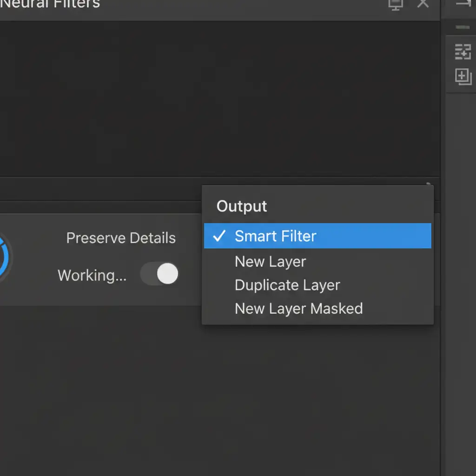Close the Neural Filters panel
Viewport: 476px width, 476px height.
click(423, 3)
